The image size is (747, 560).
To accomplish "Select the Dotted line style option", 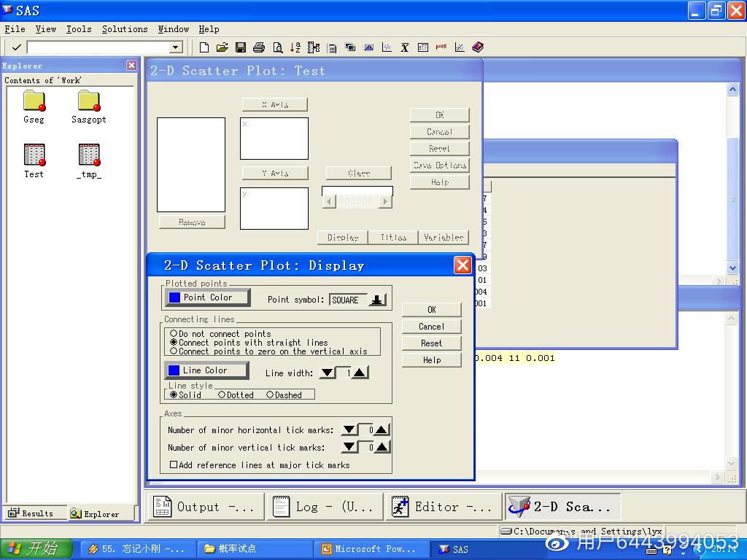I will click(222, 394).
